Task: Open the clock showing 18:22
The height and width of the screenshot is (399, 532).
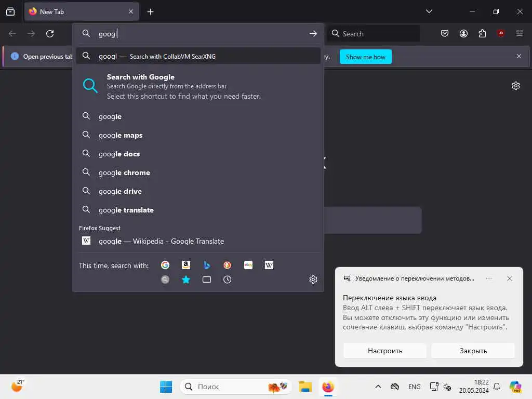Action: point(474,386)
